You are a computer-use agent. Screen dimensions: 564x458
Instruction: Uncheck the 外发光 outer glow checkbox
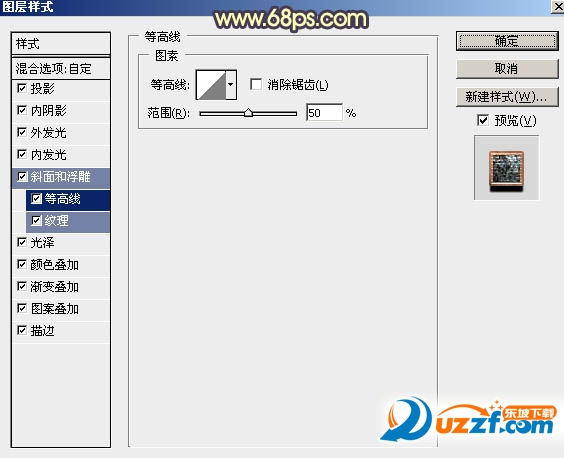[x=22, y=132]
